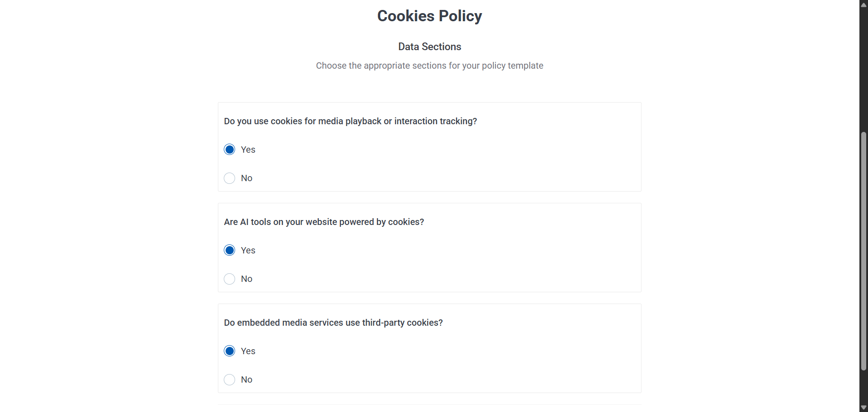Click the 'No' label text under embedded media question
Viewport: 868px width, 412px height.
[x=246, y=379]
